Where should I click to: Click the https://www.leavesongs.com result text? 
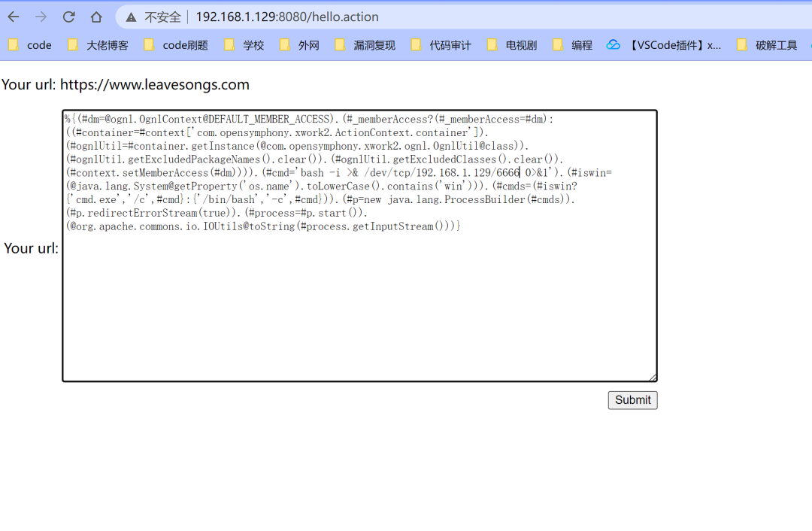(155, 84)
